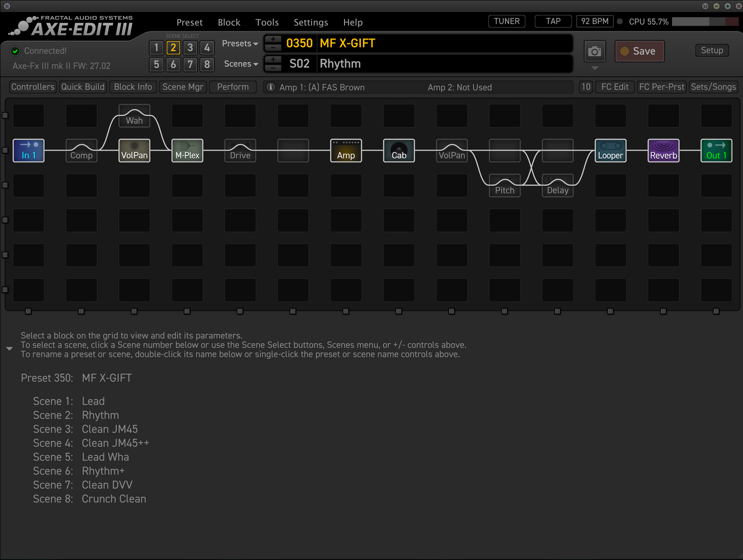This screenshot has width=743, height=560.
Task: Select the Wah block
Action: pos(134,116)
